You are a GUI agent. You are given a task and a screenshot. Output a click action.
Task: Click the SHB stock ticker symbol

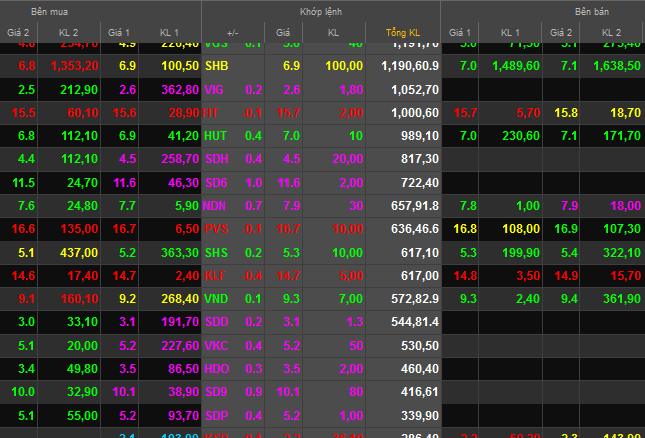click(217, 65)
